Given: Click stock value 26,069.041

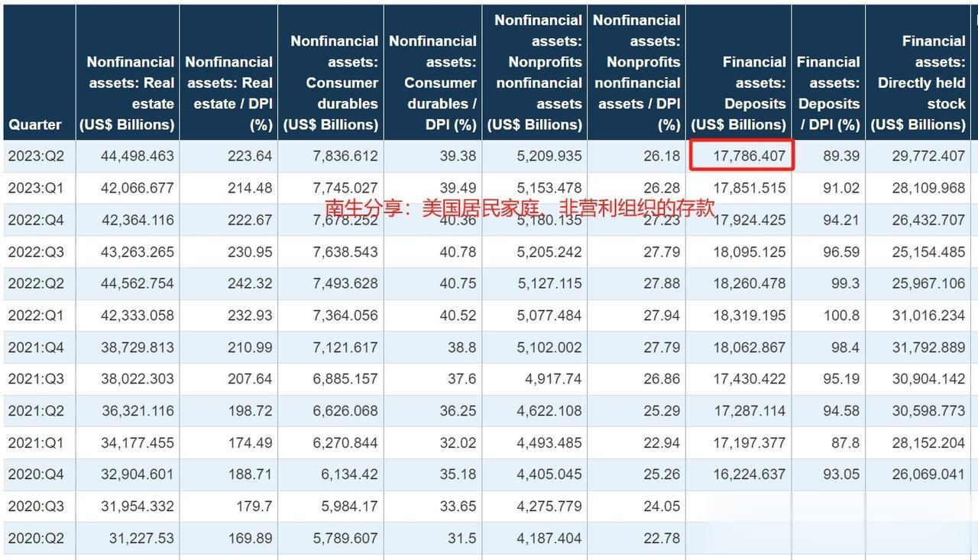Looking at the screenshot, I should point(928,474).
